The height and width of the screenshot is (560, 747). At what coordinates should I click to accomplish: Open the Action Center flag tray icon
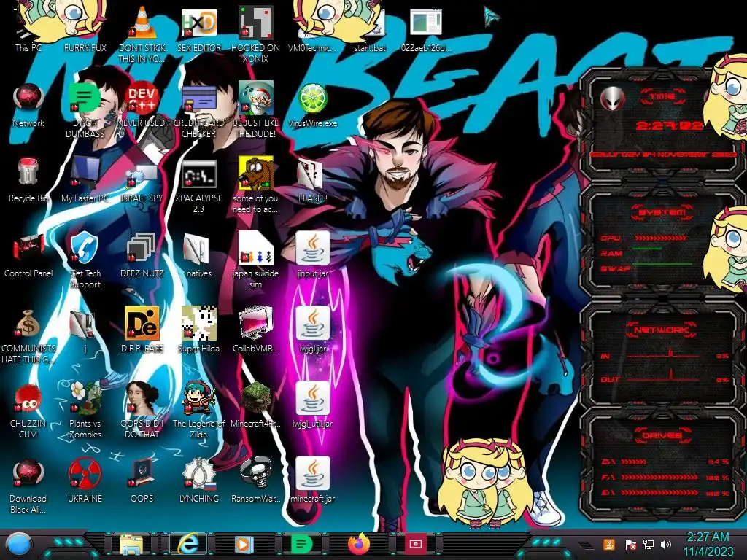click(x=630, y=544)
